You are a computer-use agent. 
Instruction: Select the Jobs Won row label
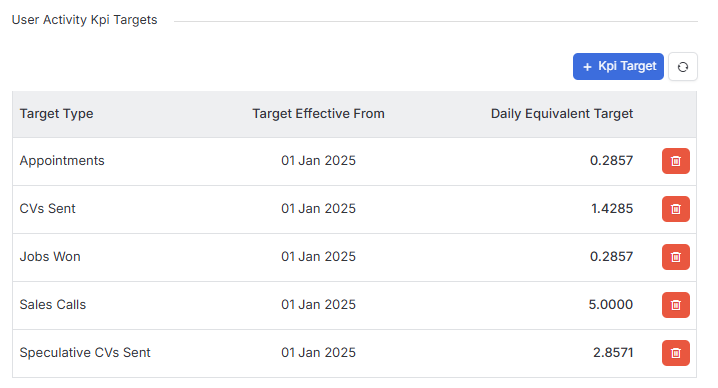[x=50, y=257]
